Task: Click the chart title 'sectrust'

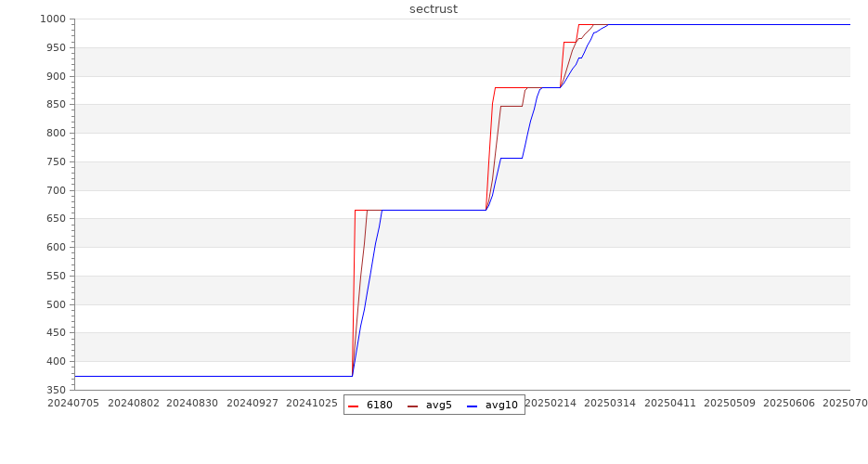Action: pyautogui.click(x=434, y=9)
